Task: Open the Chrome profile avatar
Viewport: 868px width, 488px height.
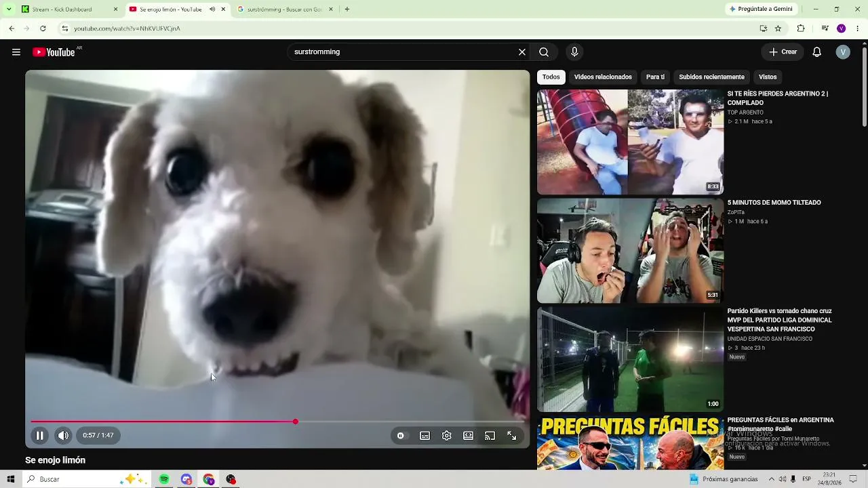Action: pos(842,28)
